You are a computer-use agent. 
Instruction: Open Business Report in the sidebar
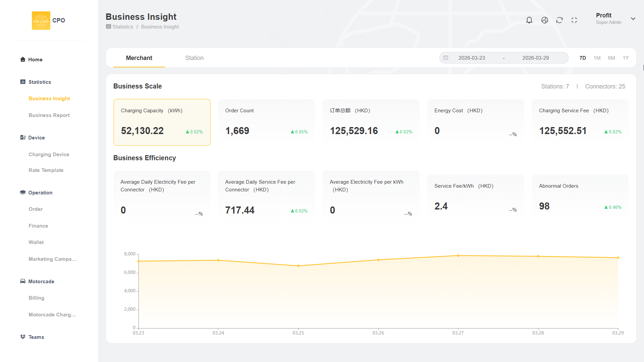point(49,115)
